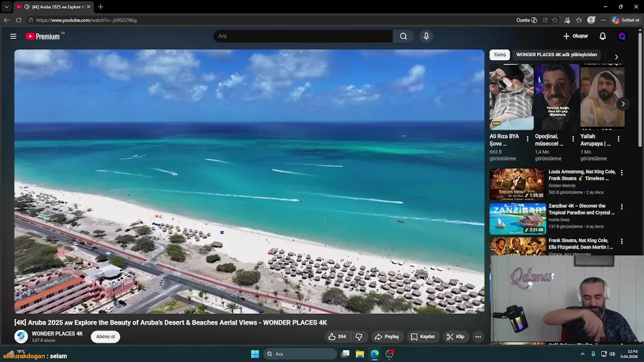Screen dimensions: 644x362
Task: Close the Aruba YouTube tab
Action: click(x=89, y=7)
